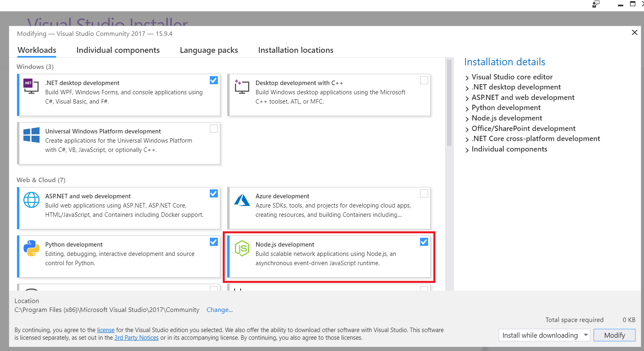Screen dimensions: 644x351
Task: Check Universal Windows Platform development workload
Action: pos(214,129)
